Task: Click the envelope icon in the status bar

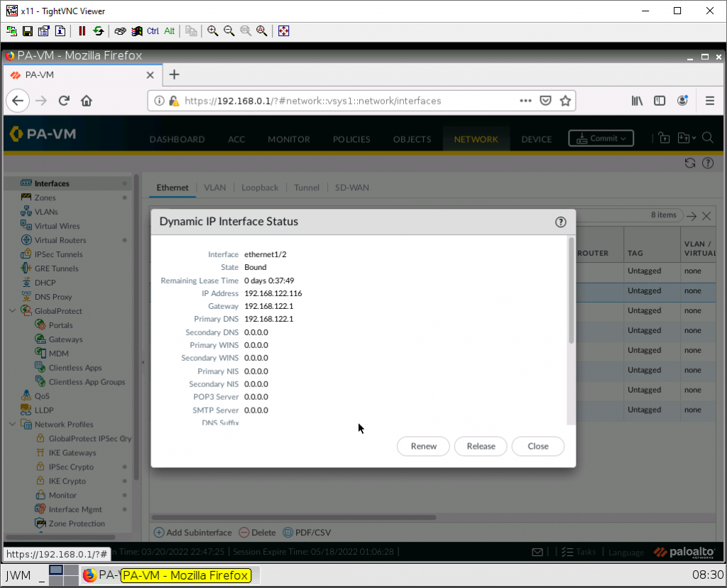Action: coord(537,551)
